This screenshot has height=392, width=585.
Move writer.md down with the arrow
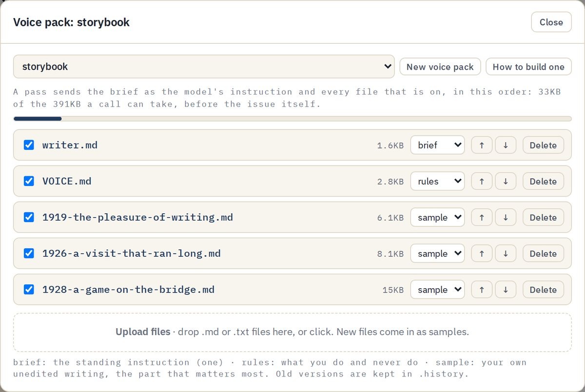point(506,145)
